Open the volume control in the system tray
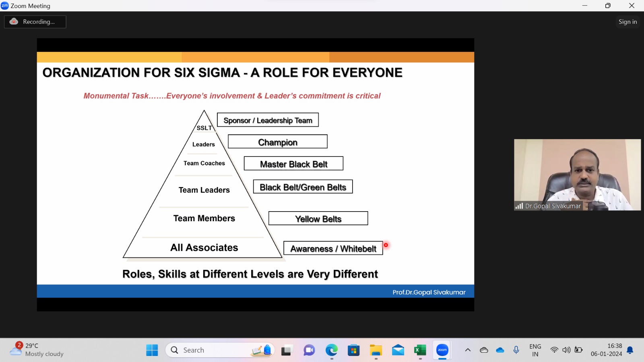The height and width of the screenshot is (362, 644). 566,350
